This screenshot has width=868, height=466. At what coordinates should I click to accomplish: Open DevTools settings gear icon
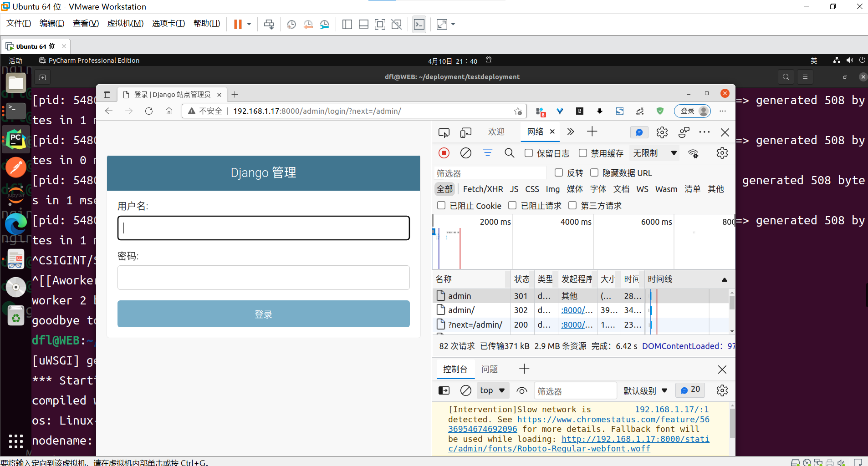662,132
